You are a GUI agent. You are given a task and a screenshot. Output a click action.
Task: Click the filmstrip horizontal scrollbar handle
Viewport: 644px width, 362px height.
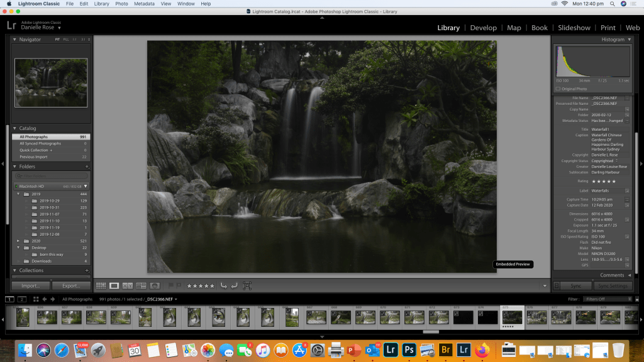click(x=431, y=331)
